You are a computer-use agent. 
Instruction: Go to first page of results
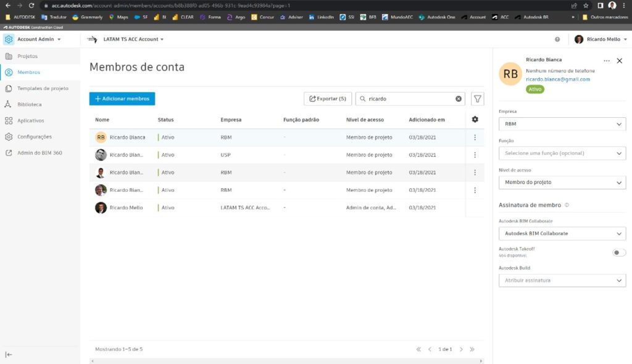pyautogui.click(x=418, y=349)
